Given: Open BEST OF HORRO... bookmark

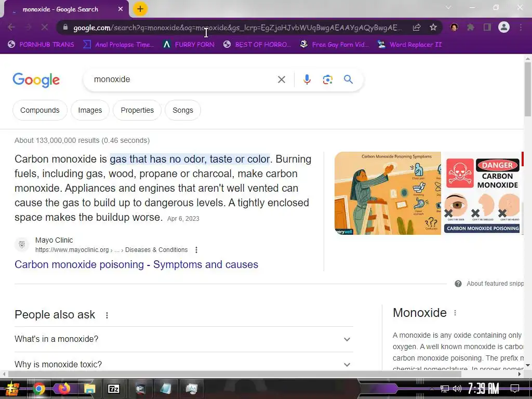Looking at the screenshot, I should click(257, 45).
